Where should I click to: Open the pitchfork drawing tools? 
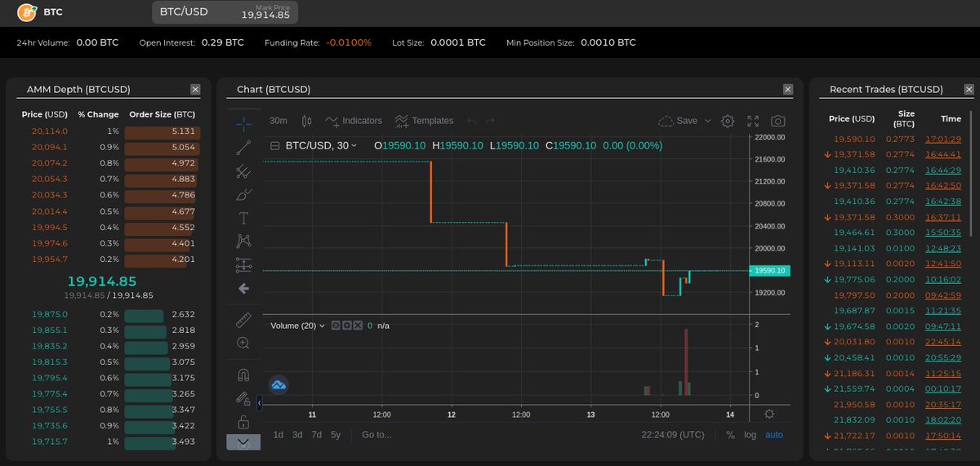(243, 171)
